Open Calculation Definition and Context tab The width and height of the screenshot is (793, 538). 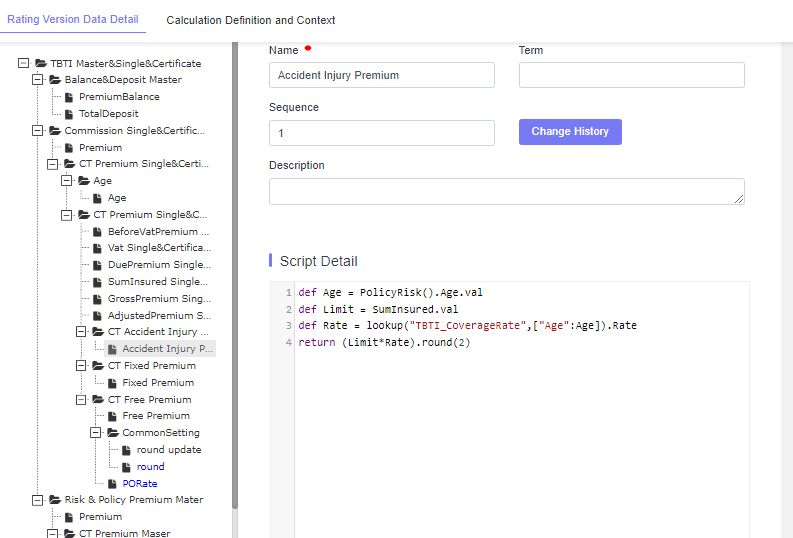(251, 20)
